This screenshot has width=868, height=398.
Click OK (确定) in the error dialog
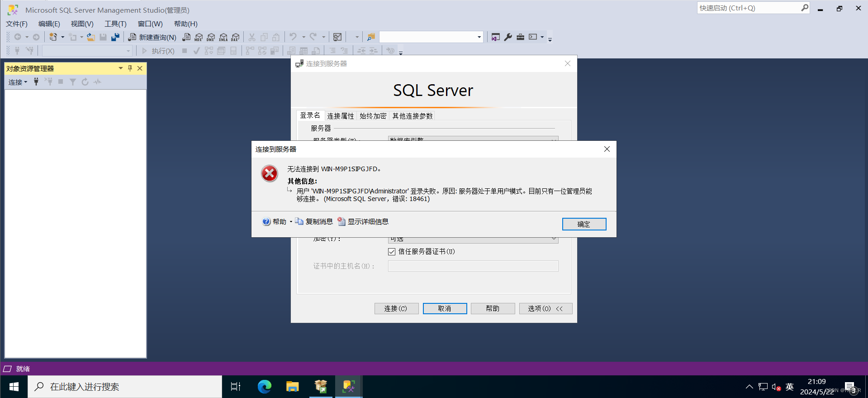click(584, 224)
